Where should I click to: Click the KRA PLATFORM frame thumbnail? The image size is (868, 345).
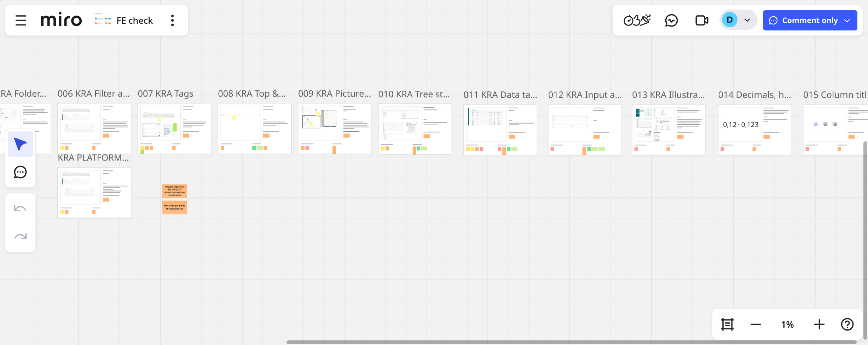[94, 192]
